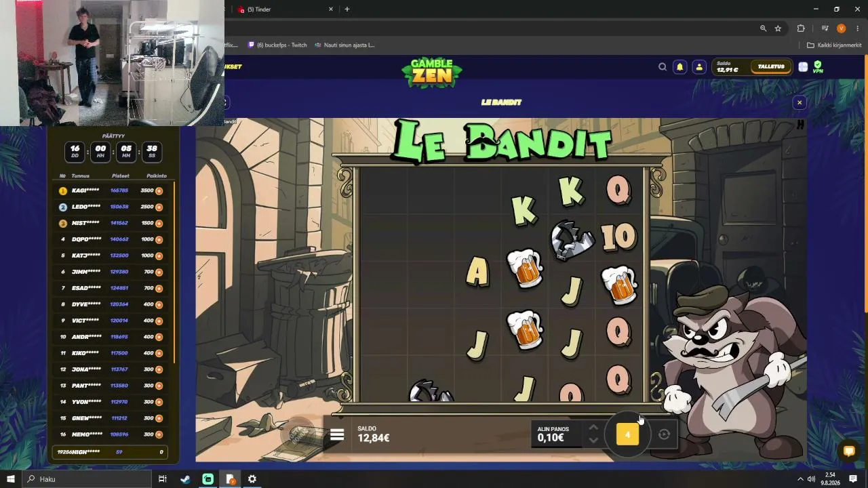This screenshot has height=488, width=868.
Task: Open the notifications bell
Action: (x=679, y=66)
